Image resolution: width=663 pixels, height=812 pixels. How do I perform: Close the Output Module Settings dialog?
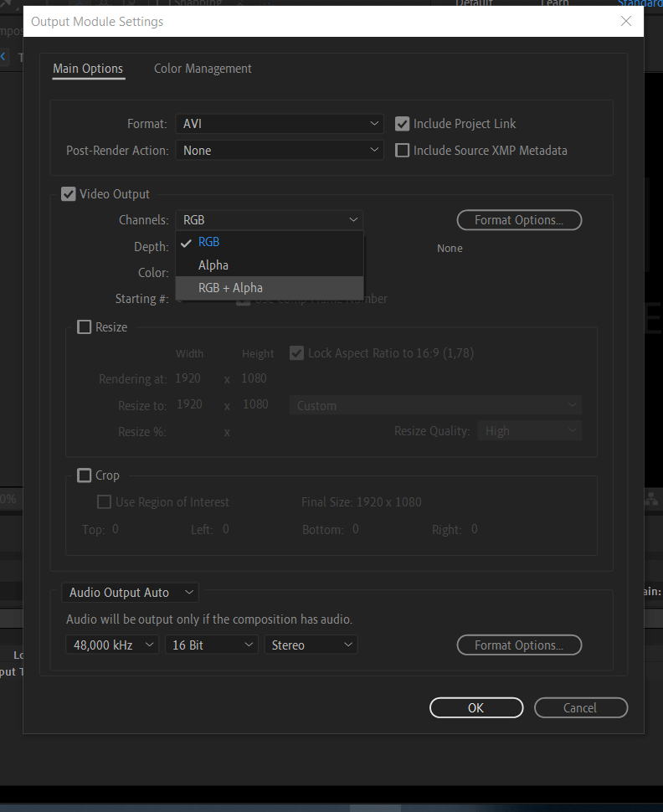pyautogui.click(x=626, y=21)
